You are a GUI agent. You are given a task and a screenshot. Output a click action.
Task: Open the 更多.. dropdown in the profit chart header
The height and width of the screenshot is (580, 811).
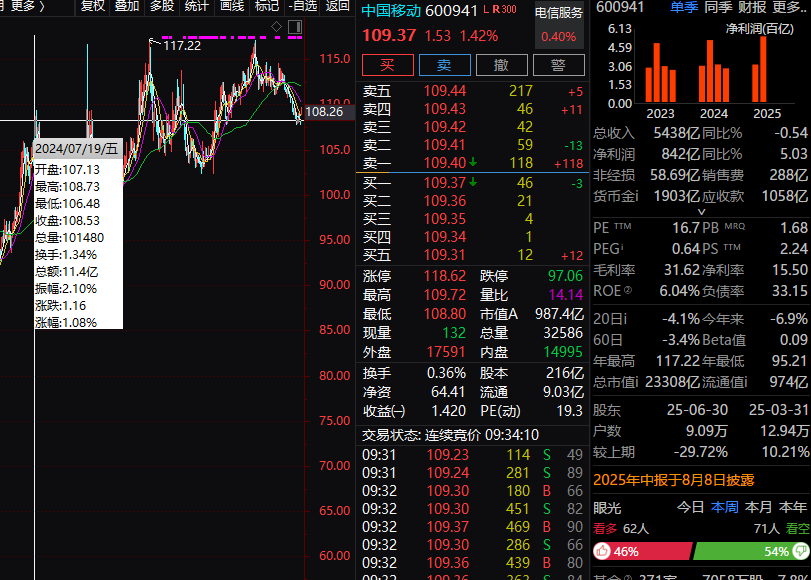coord(788,7)
